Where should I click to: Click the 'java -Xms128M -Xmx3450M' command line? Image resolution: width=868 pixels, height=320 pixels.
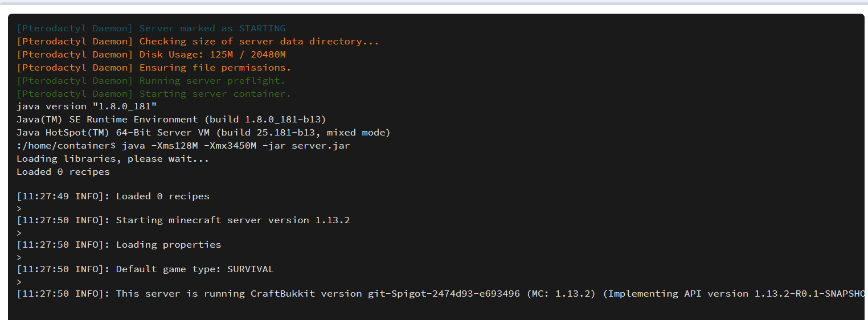pyautogui.click(x=183, y=146)
